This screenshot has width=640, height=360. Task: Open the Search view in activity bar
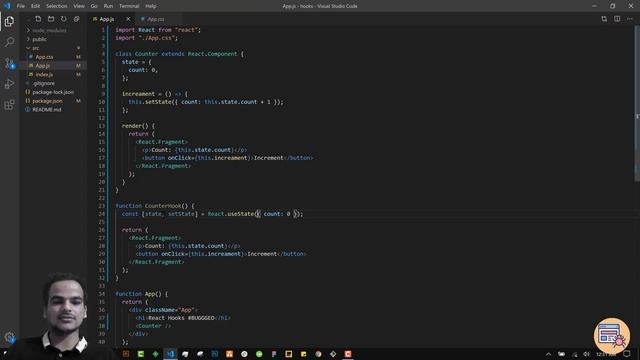coord(9,42)
